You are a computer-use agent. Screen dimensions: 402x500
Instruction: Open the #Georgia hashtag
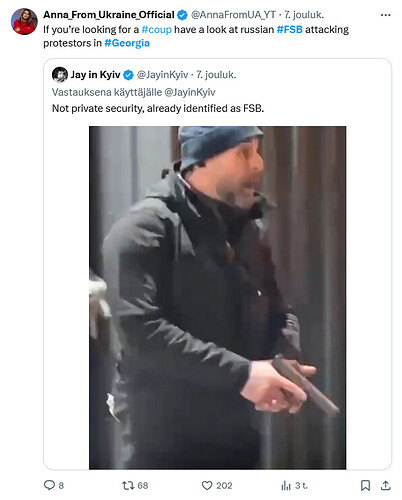click(127, 43)
